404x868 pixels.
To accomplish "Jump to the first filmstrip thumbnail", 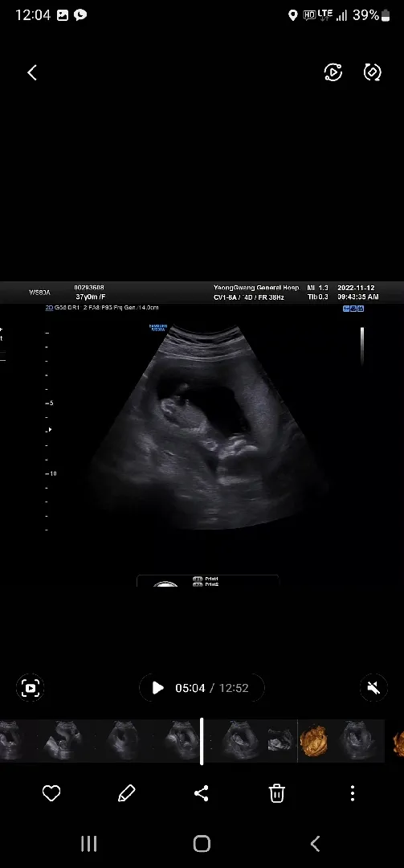I will click(10, 741).
